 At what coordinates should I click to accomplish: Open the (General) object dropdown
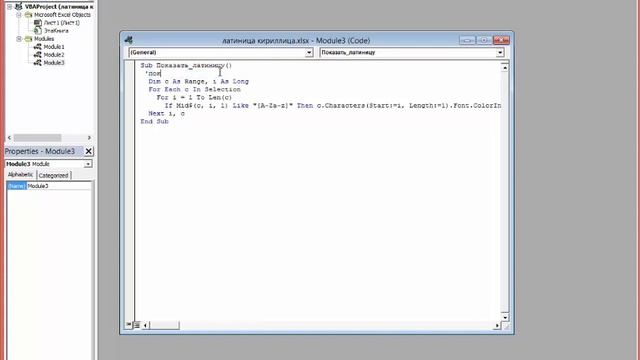click(x=309, y=53)
